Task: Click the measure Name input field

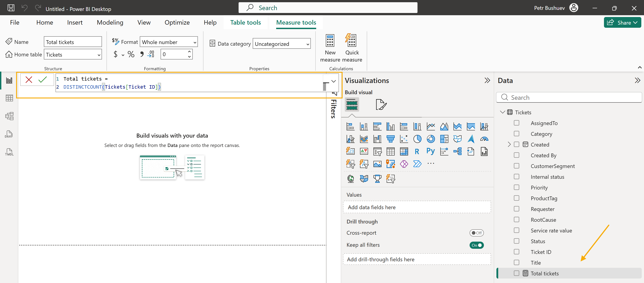Action: (73, 42)
